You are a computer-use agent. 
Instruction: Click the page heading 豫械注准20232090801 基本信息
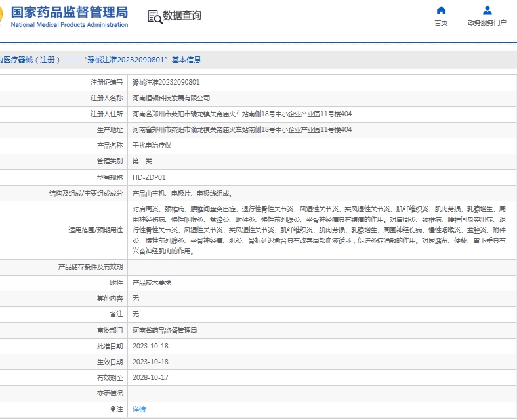(100, 60)
